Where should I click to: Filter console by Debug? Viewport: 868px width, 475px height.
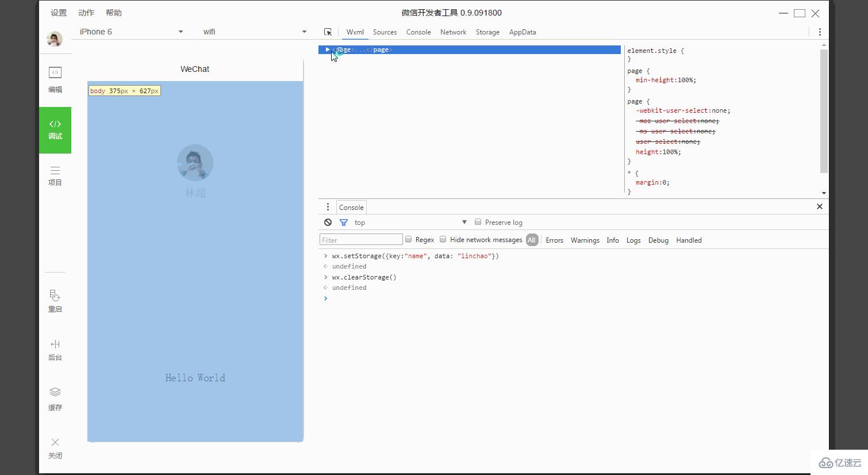coord(658,240)
